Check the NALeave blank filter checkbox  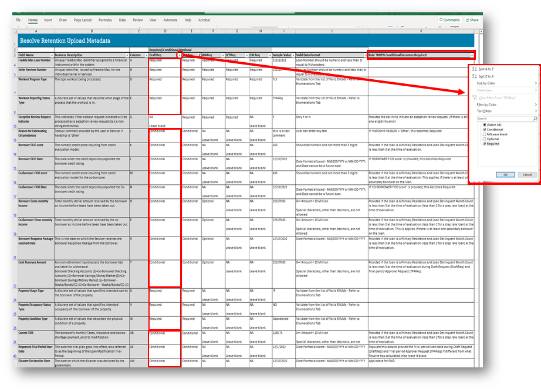pos(485,134)
